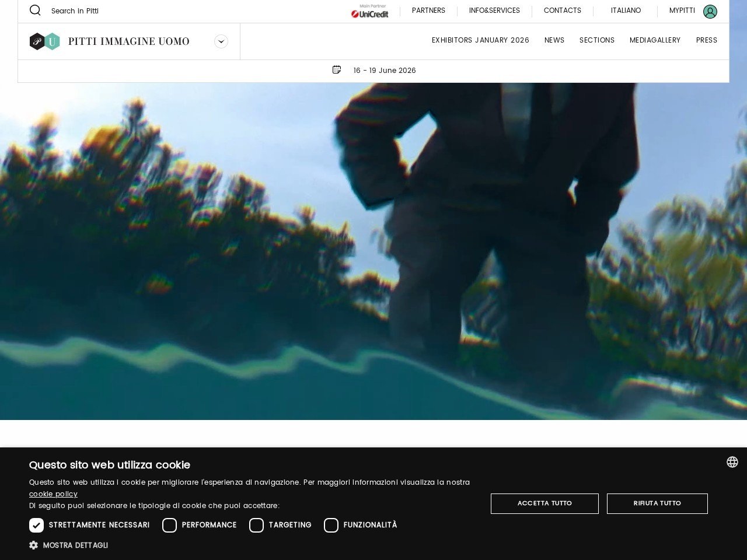
Task: Enable the Targeting cookies checkbox
Action: tap(257, 525)
